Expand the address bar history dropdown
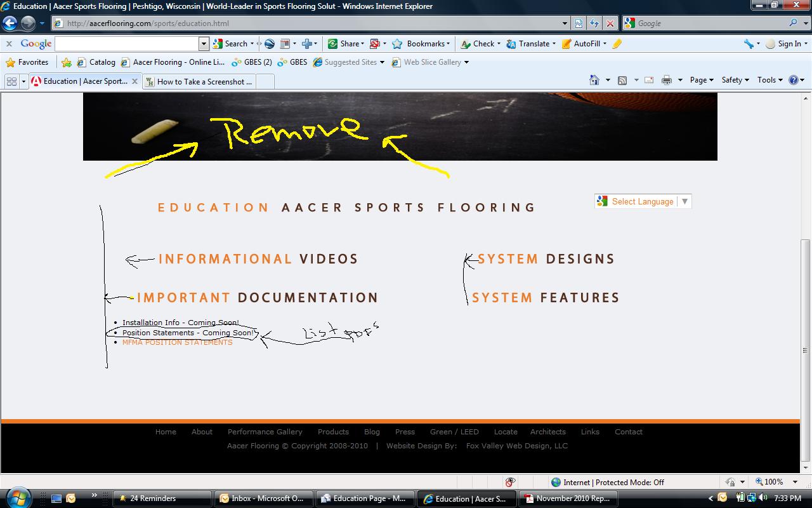This screenshot has height=508, width=812. 565,23
